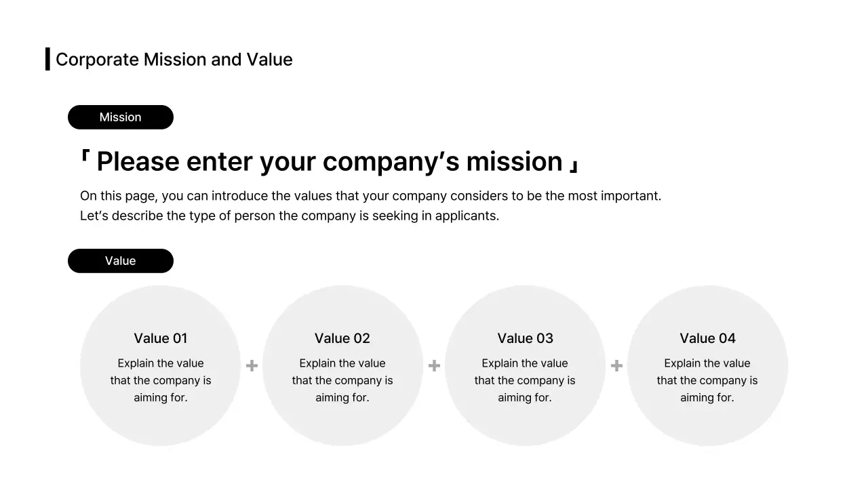
Task: Click the description text under Value 04
Action: point(707,380)
